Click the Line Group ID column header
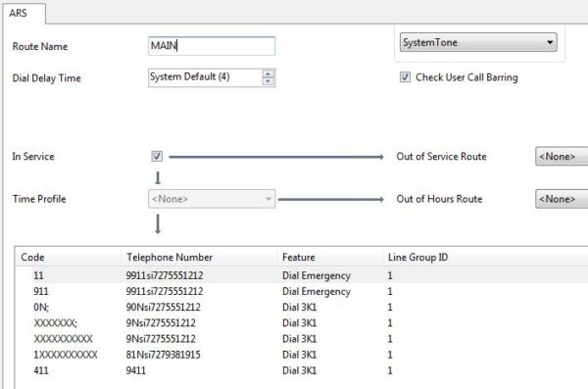588x389 pixels. [485, 257]
